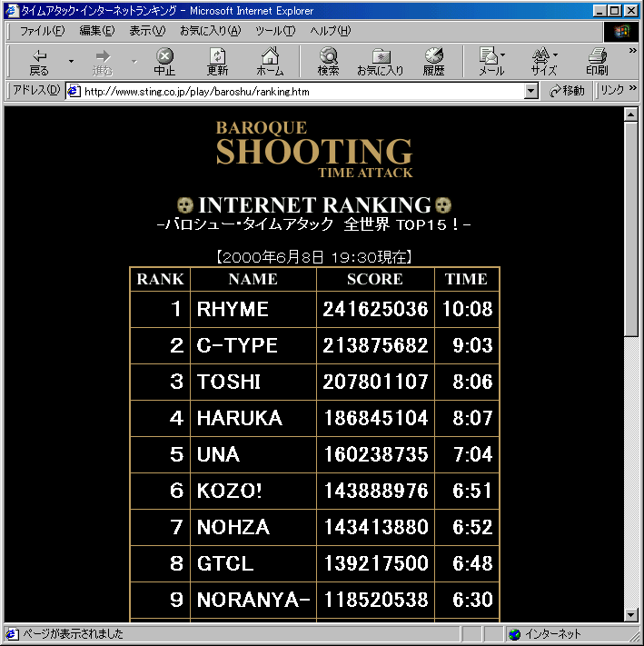Click the name RHYME
Image resolution: width=644 pixels, height=646 pixels.
tap(233, 310)
